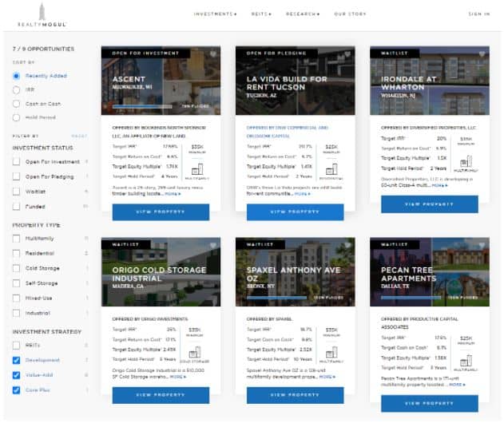
Task: Go to Our Story page
Action: click(x=351, y=14)
